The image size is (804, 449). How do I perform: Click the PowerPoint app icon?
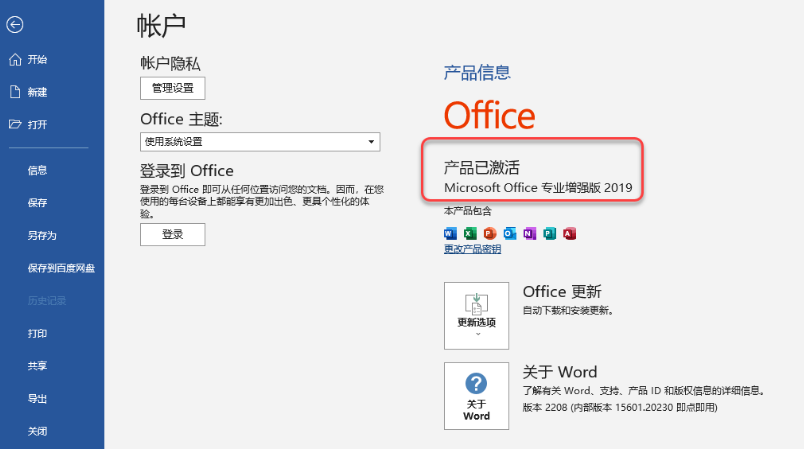[x=490, y=234]
